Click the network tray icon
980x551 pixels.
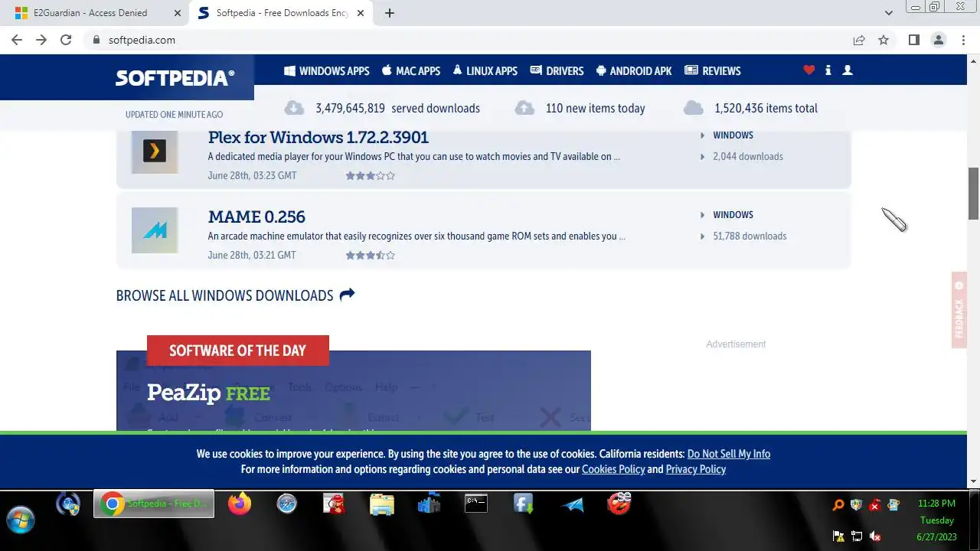pyautogui.click(x=857, y=536)
